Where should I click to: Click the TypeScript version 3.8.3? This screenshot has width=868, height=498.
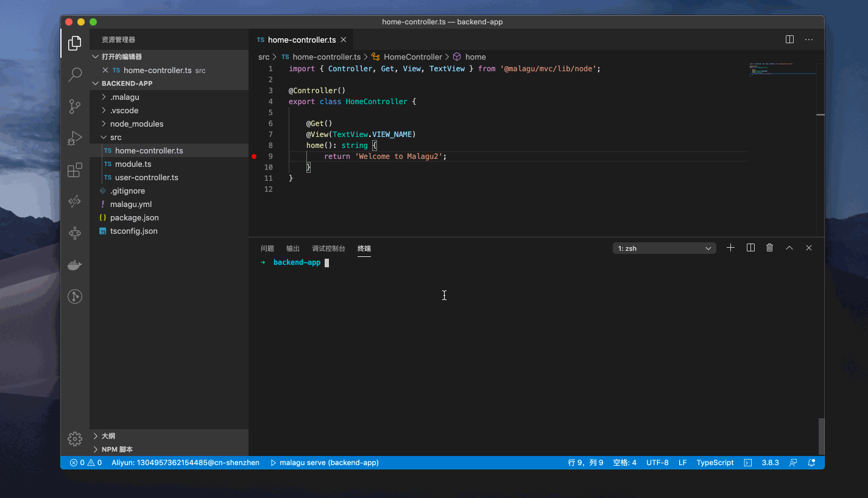pyautogui.click(x=770, y=463)
